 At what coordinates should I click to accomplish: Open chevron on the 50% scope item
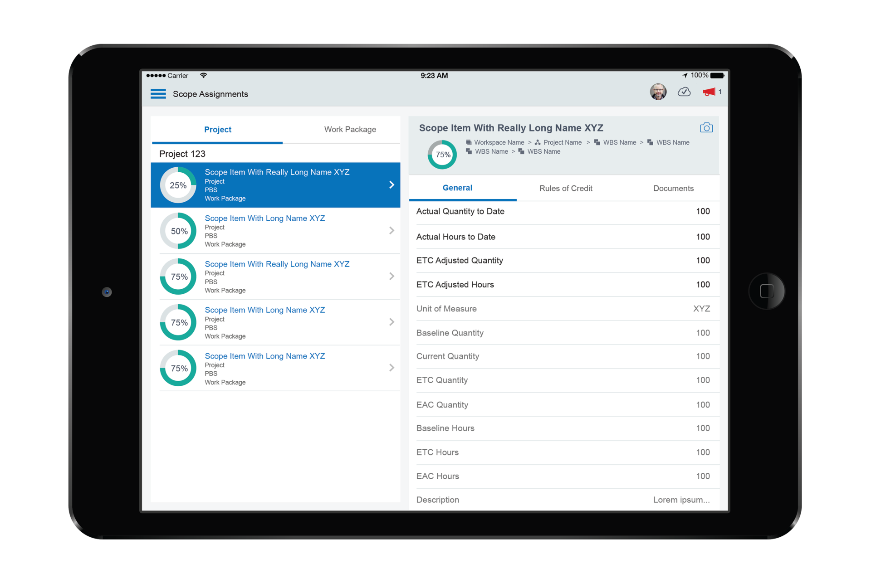(391, 230)
